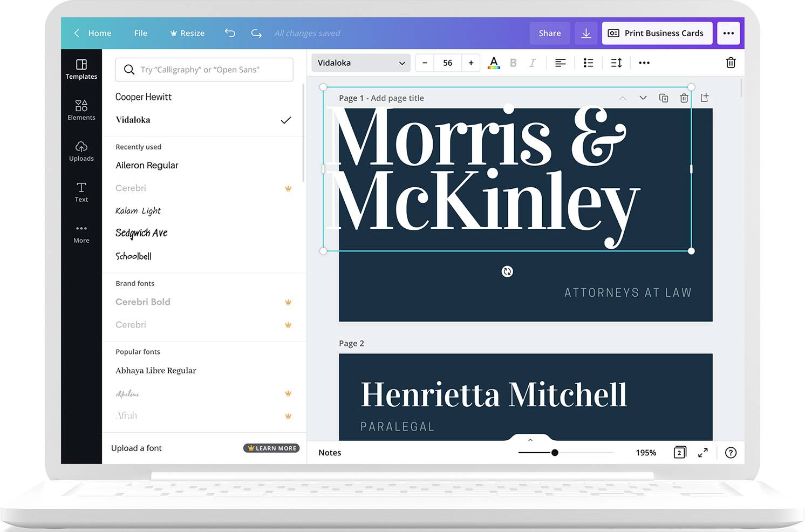Open the Uploads panel

[x=81, y=151]
